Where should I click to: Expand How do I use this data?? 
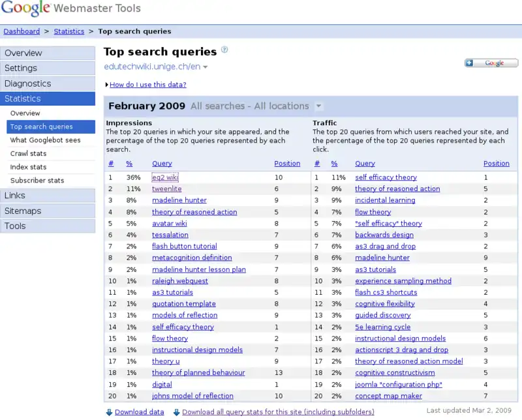click(147, 85)
